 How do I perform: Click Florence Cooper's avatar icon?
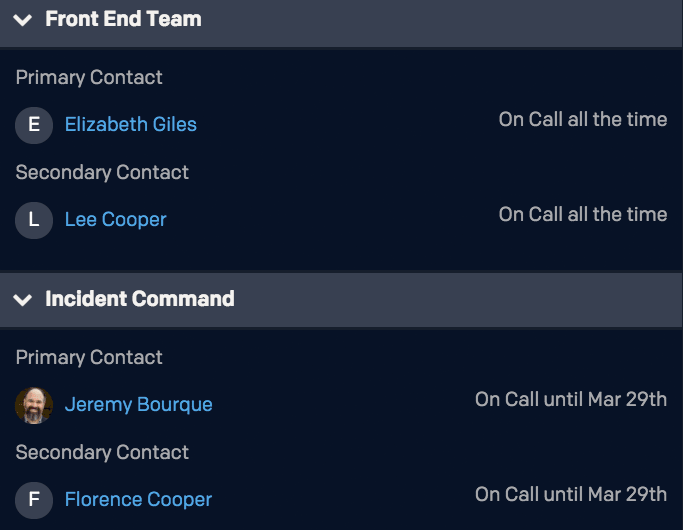coord(34,500)
